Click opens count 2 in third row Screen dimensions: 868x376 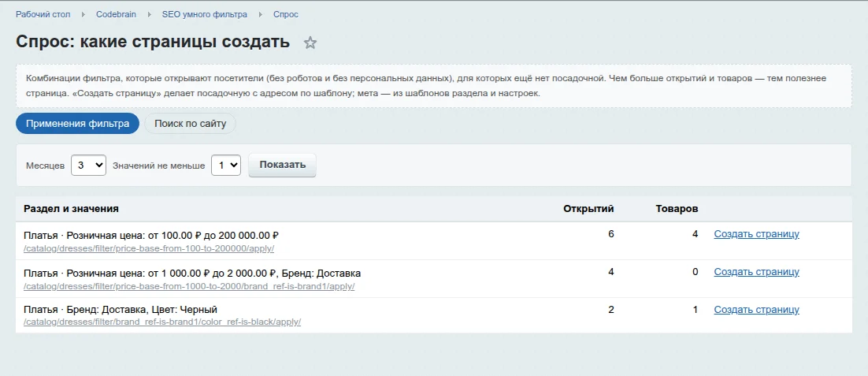click(x=611, y=310)
